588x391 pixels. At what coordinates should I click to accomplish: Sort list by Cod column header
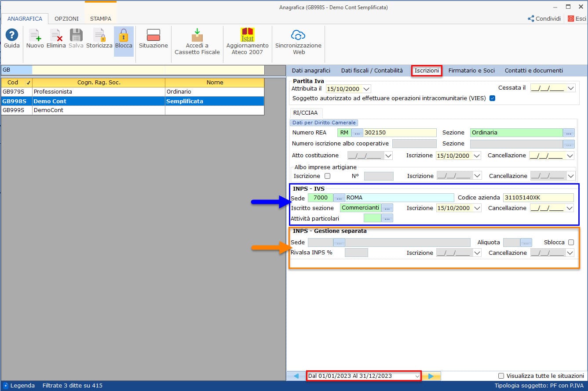[x=16, y=83]
